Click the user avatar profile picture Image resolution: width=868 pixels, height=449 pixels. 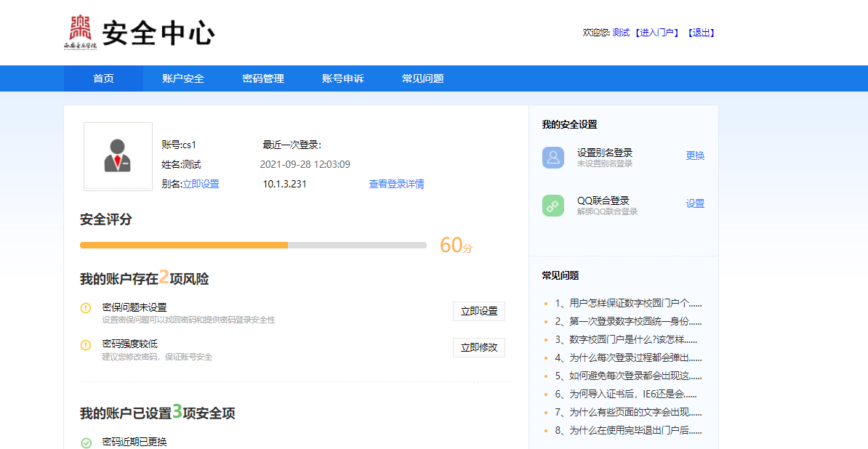point(117,156)
